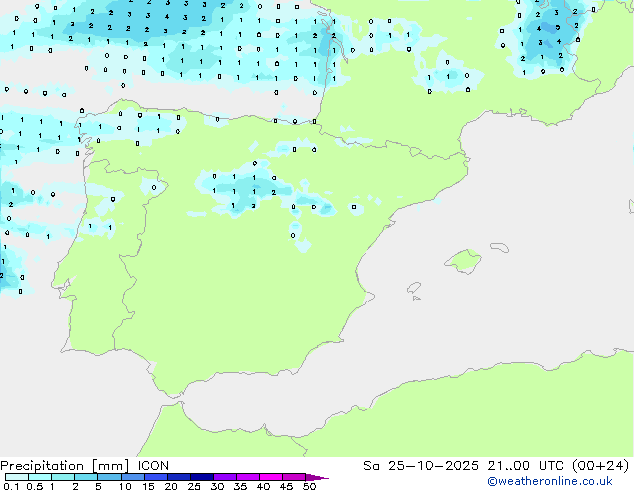Select the 35–40 mm violet legend swatch
The image size is (634, 490).
click(247, 477)
